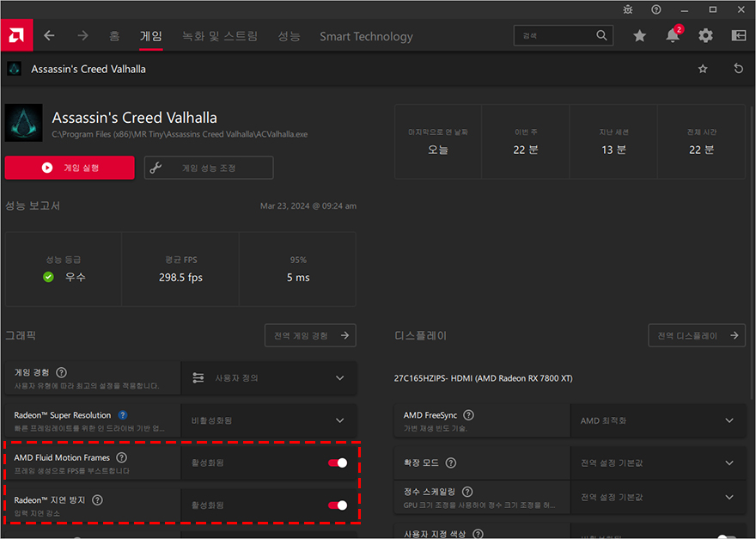Image resolution: width=756 pixels, height=539 pixels.
Task: Open favorites star in top toolbar
Action: [x=639, y=36]
